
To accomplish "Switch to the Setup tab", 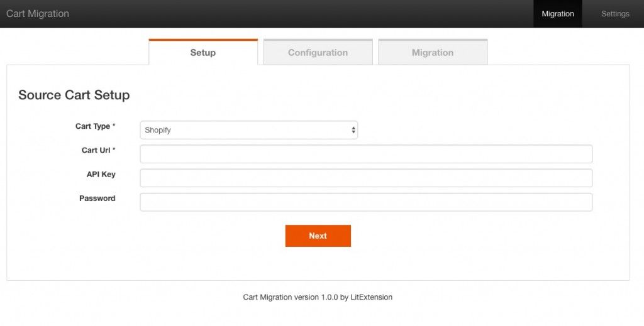I will (x=203, y=52).
